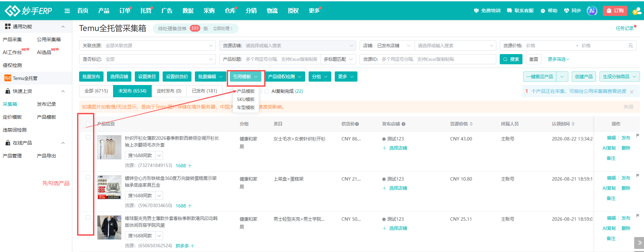The width and height of the screenshot is (644, 252).
Task: Click the 妙手ERP logo
Action: 28,11
